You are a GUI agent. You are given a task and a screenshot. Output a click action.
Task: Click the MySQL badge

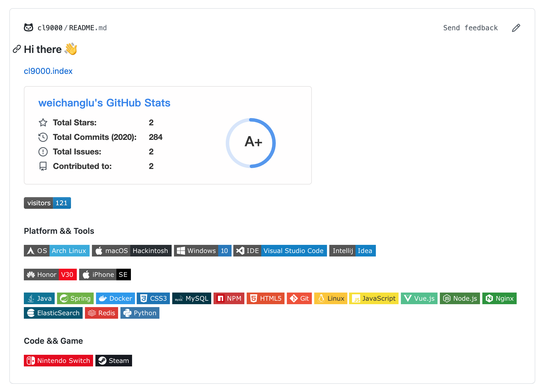pyautogui.click(x=192, y=298)
